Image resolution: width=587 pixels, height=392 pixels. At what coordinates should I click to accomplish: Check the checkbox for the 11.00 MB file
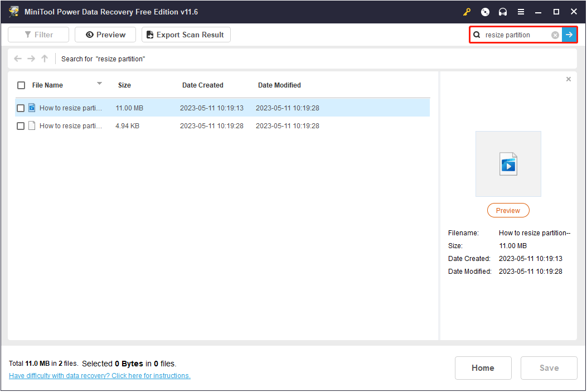(21, 108)
